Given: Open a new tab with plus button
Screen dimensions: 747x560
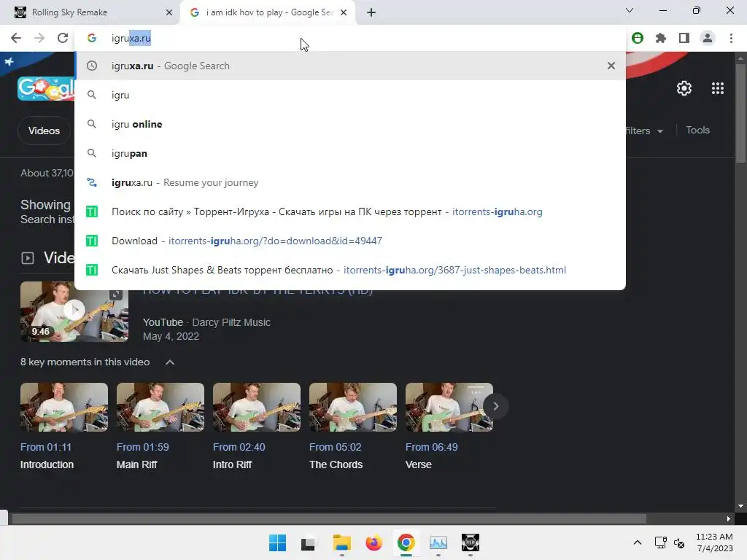Looking at the screenshot, I should point(371,12).
